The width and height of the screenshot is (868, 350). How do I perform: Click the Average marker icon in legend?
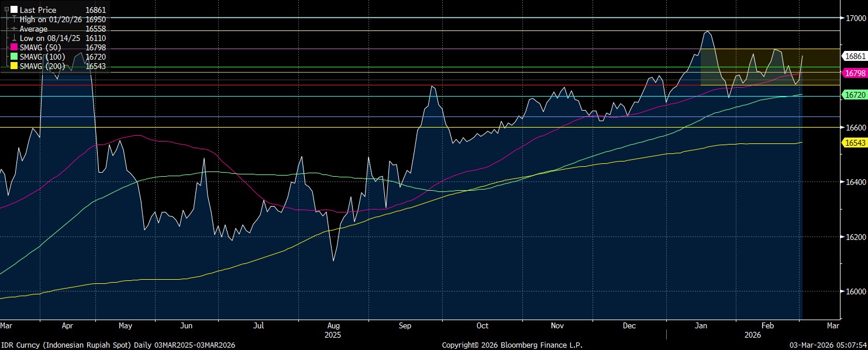coord(14,29)
